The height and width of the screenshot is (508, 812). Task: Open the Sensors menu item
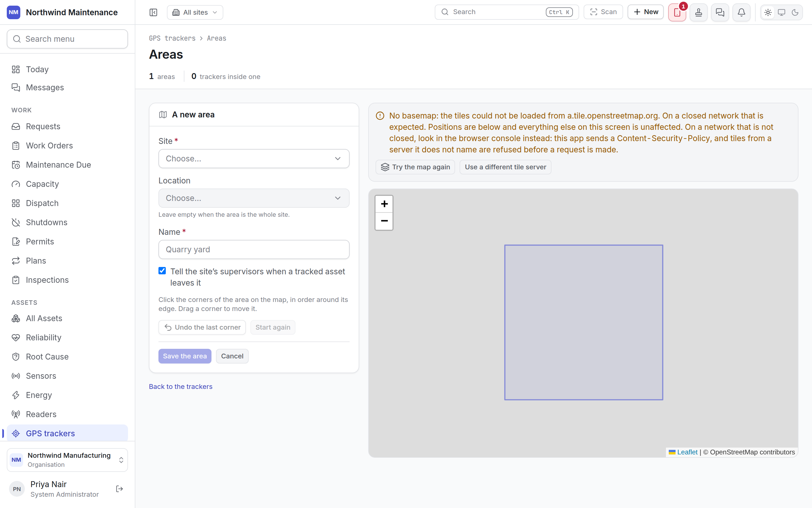click(67, 376)
